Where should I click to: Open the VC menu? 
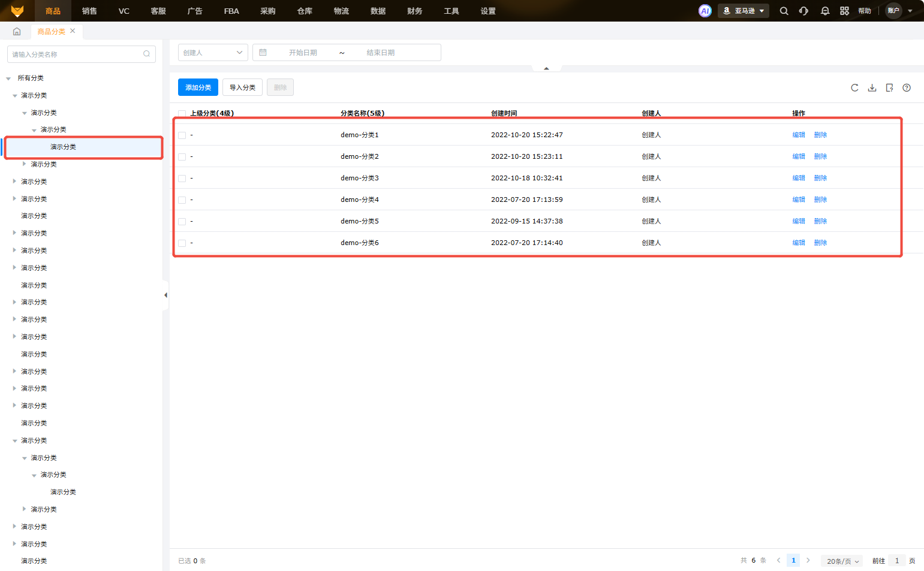click(x=124, y=11)
